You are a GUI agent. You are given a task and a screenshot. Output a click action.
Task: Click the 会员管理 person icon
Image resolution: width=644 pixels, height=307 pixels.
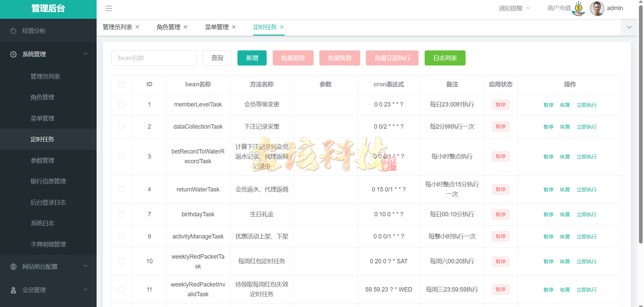[x=13, y=290]
